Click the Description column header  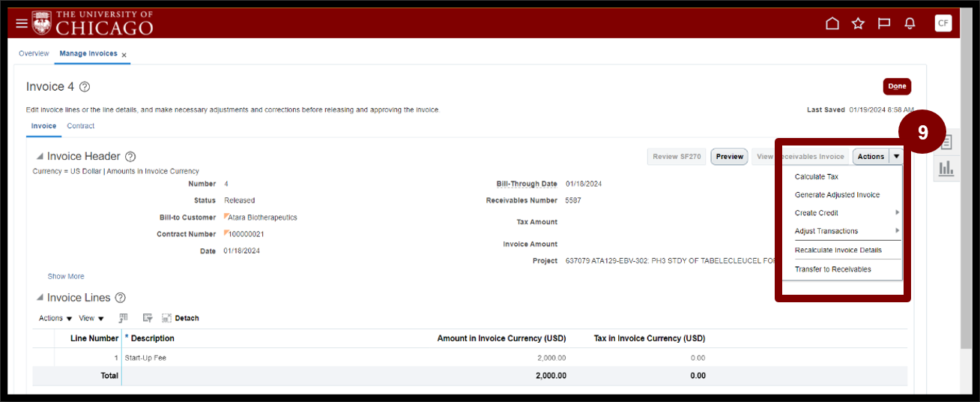(153, 339)
